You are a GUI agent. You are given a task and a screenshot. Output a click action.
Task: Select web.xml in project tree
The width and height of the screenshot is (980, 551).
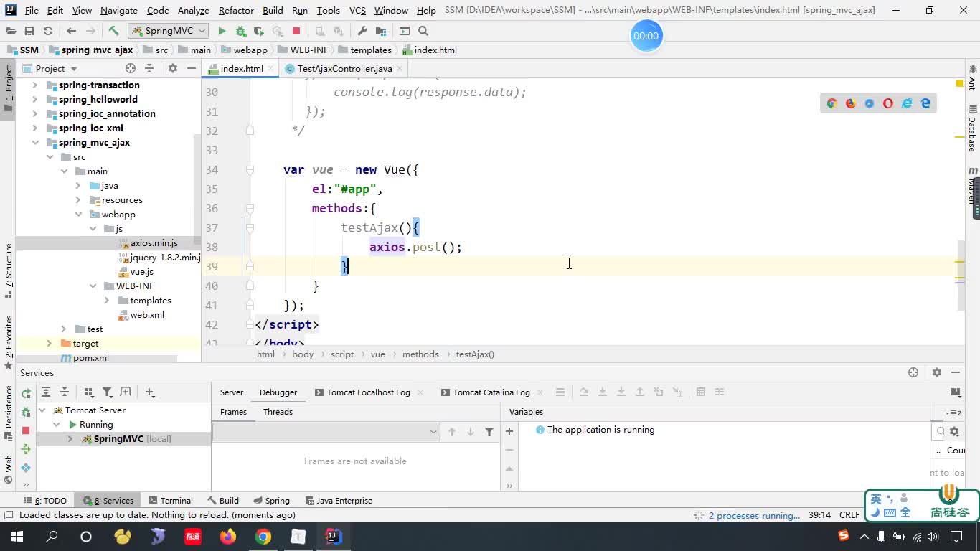(147, 314)
